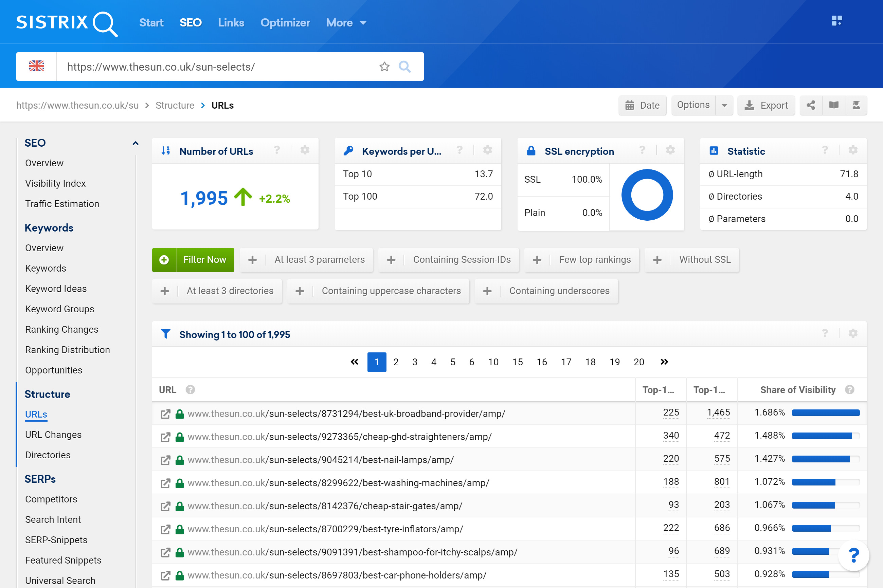Click Structure in the breadcrumb
The width and height of the screenshot is (883, 588).
pos(175,105)
